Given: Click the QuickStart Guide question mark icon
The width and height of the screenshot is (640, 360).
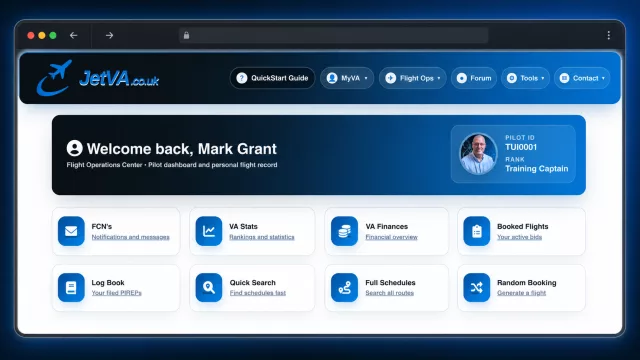Looking at the screenshot, I should pyautogui.click(x=242, y=78).
